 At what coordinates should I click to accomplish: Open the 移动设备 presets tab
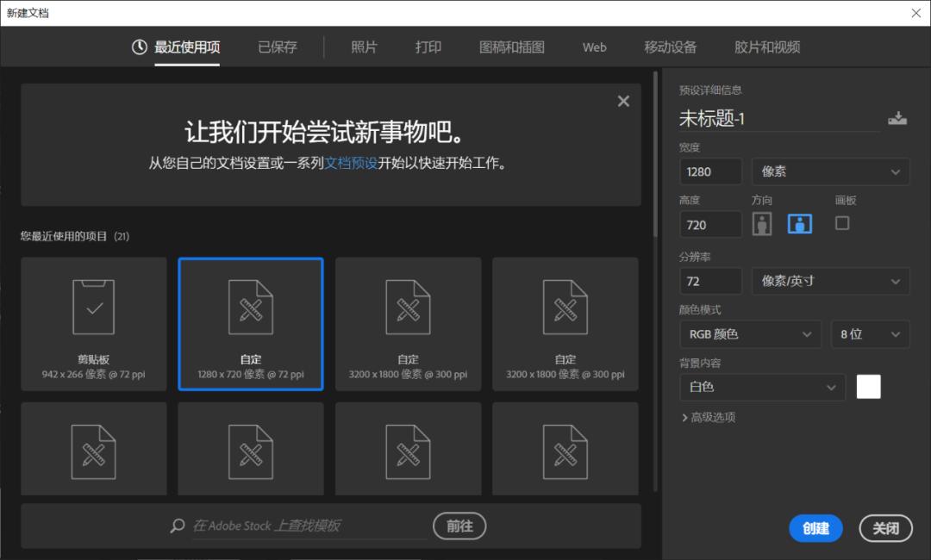672,47
